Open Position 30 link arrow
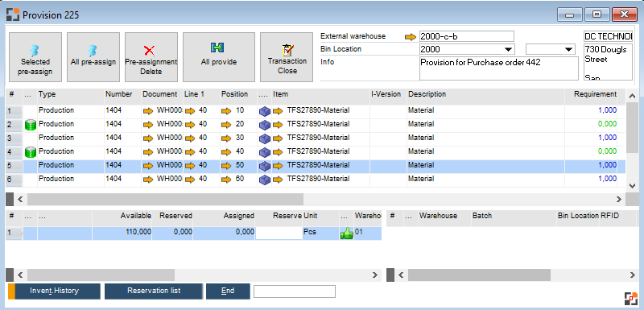644x310 pixels. (x=227, y=138)
